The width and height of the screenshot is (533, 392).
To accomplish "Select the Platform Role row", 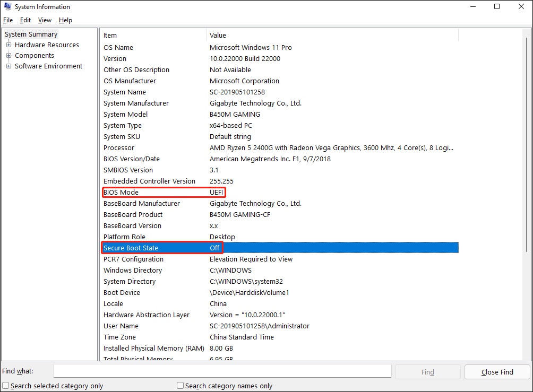I will tap(280, 237).
